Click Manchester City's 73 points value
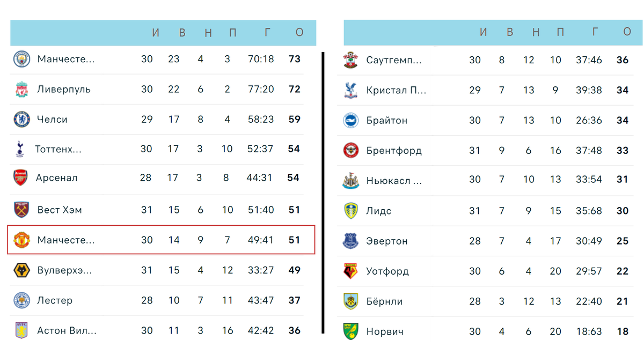 pos(295,59)
